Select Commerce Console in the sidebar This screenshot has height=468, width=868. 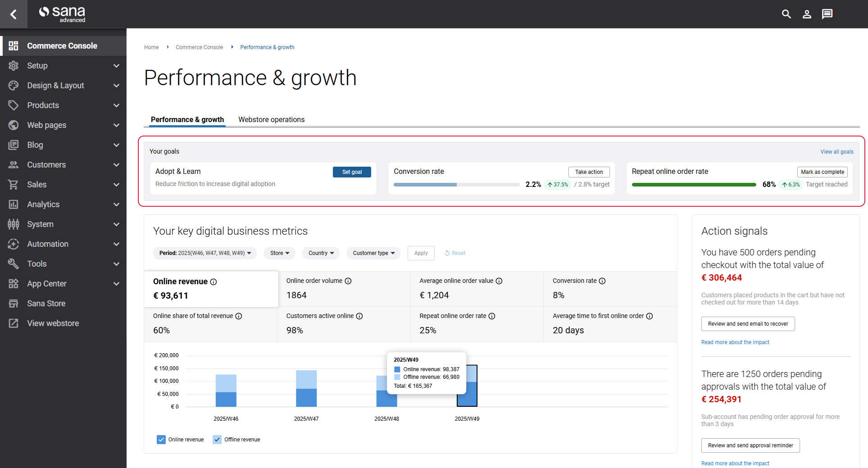coord(62,46)
